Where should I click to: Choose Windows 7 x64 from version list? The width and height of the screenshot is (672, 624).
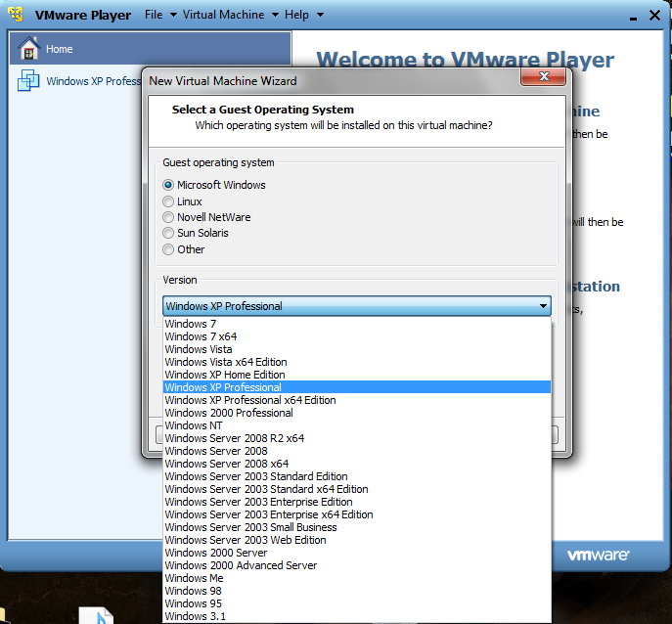[357, 336]
